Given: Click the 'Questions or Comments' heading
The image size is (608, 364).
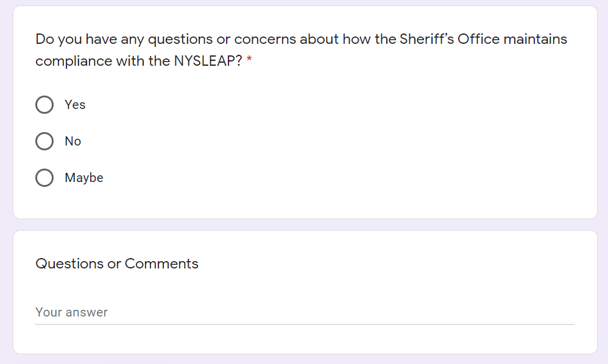Looking at the screenshot, I should tap(117, 264).
